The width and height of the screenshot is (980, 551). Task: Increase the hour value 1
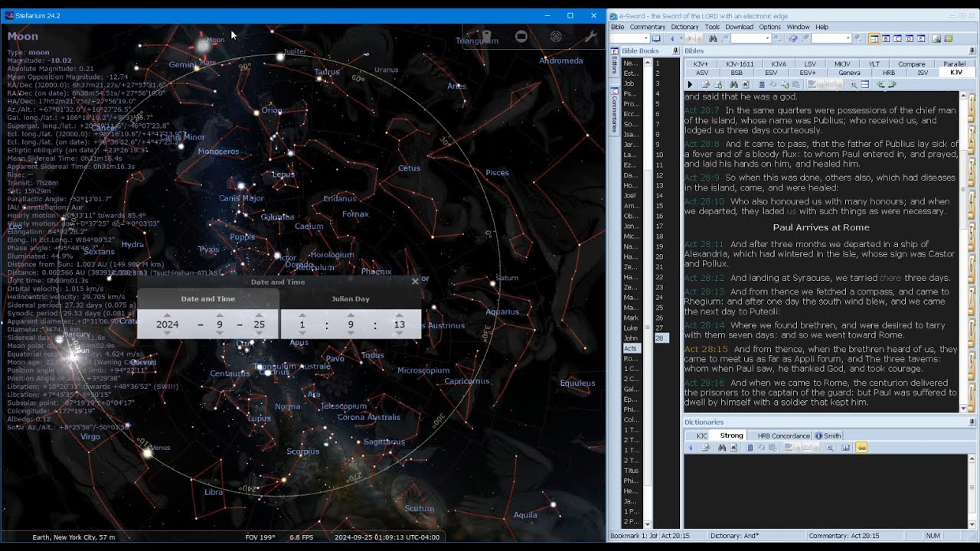(x=302, y=315)
